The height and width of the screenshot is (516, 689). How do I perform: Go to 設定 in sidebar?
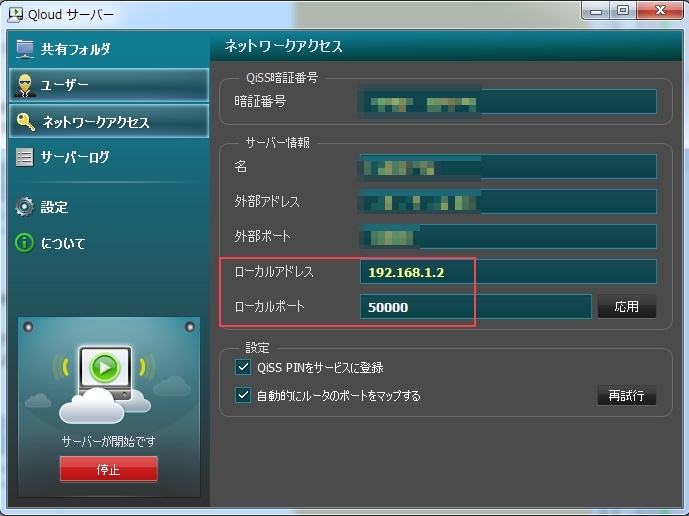[109, 207]
